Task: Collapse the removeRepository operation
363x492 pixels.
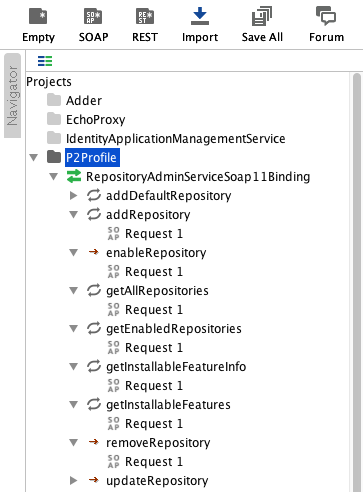Action: (74, 443)
